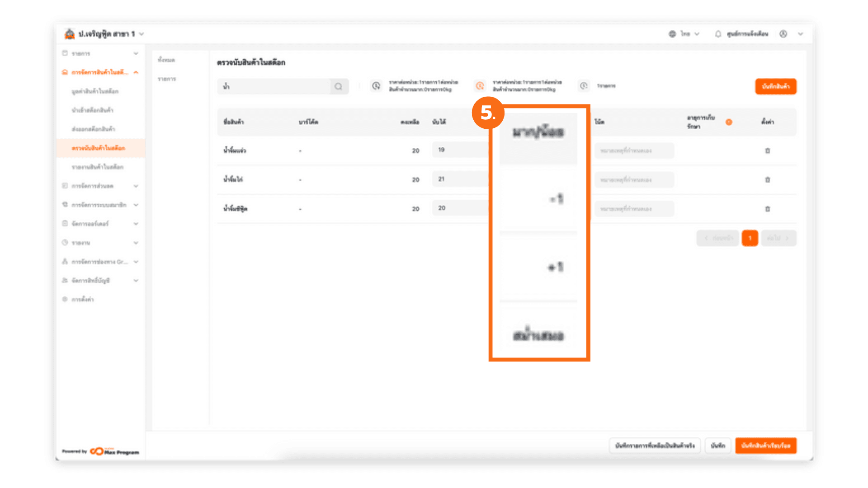
Task: Open stock report item under stock management
Action: click(97, 167)
